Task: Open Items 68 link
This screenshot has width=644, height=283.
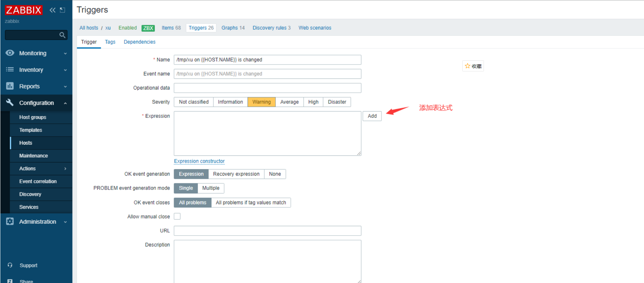Action: (171, 28)
